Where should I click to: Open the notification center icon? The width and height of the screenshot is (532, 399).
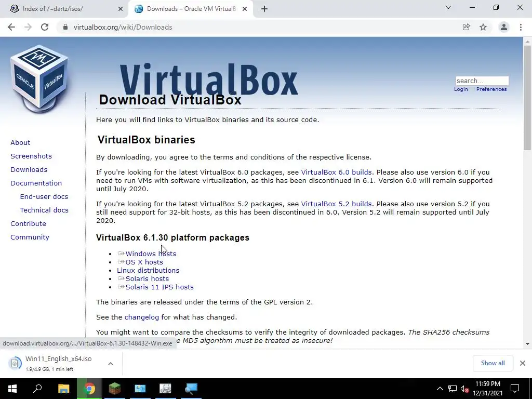pos(515,389)
